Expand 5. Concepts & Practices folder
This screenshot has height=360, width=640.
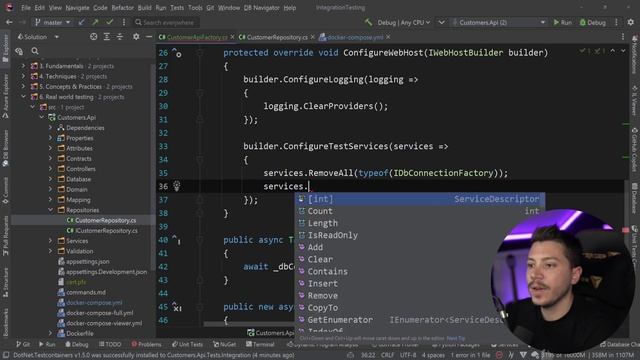point(23,86)
